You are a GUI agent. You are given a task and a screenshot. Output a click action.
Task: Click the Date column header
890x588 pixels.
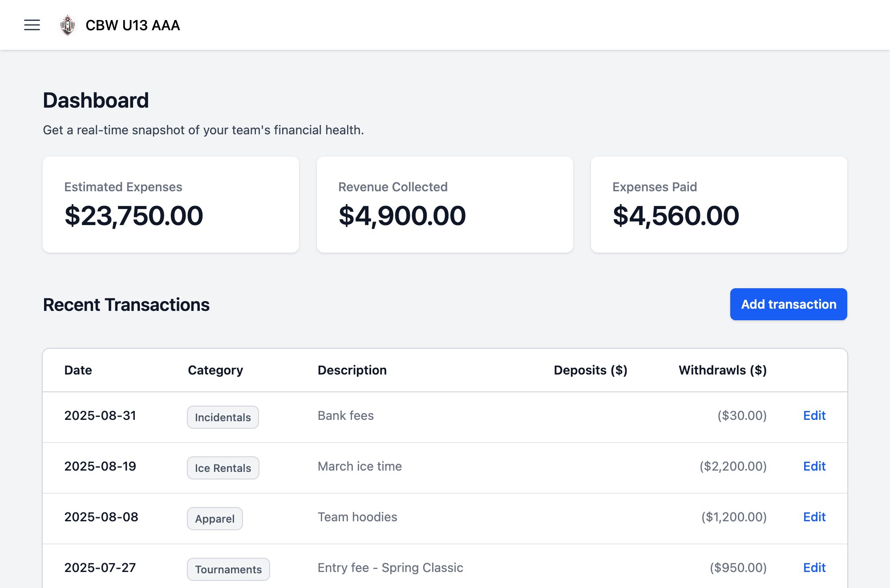tap(78, 370)
